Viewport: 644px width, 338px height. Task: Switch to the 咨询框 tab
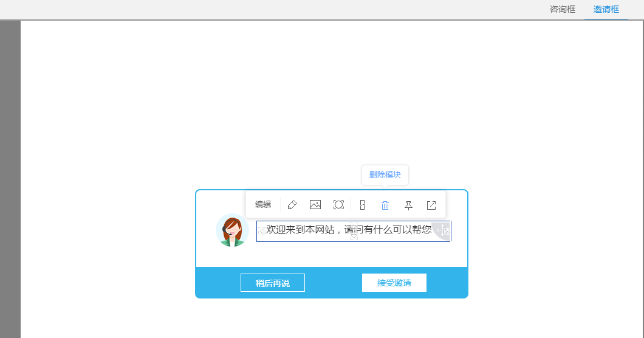(562, 9)
